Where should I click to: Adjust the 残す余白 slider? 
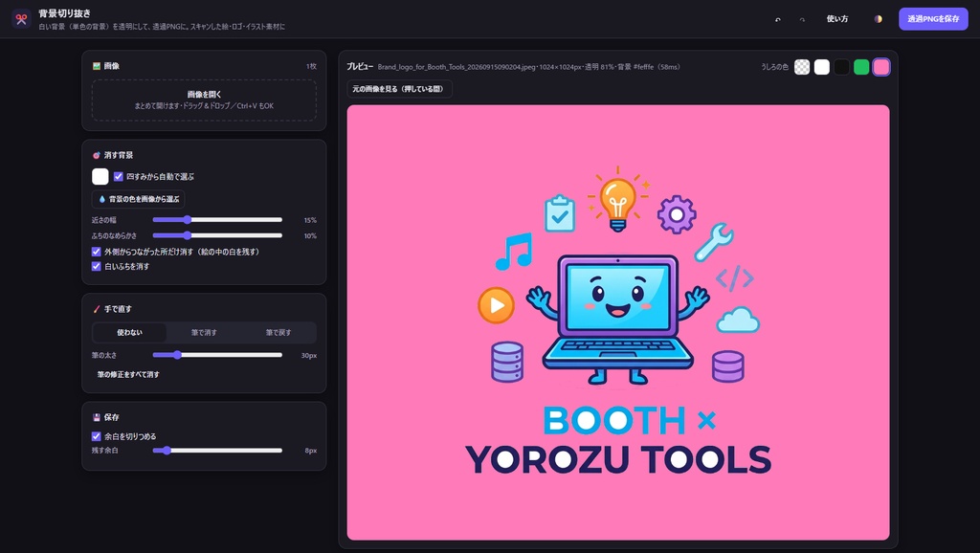coord(217,451)
